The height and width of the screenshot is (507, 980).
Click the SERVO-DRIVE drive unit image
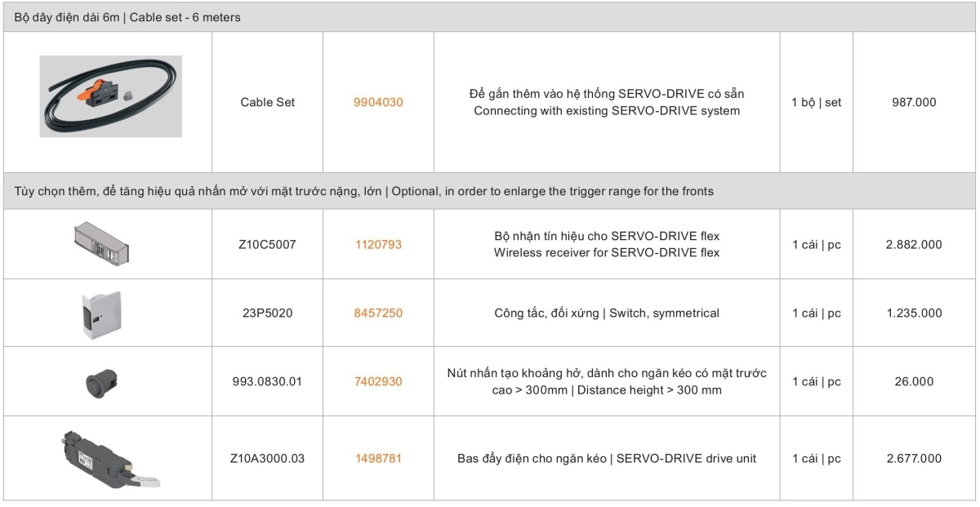click(108, 459)
